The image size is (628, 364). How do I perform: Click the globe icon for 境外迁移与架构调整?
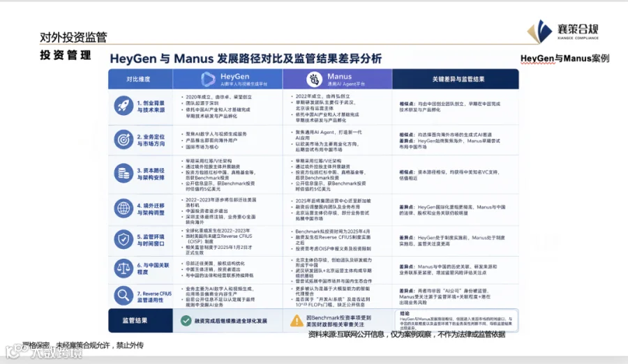[124, 208]
